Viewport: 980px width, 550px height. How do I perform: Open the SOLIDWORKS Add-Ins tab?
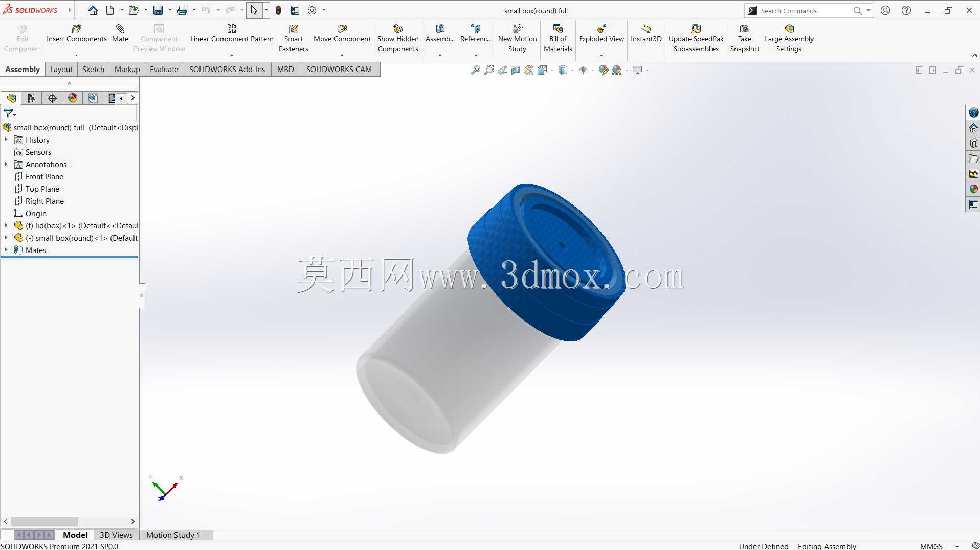click(227, 70)
